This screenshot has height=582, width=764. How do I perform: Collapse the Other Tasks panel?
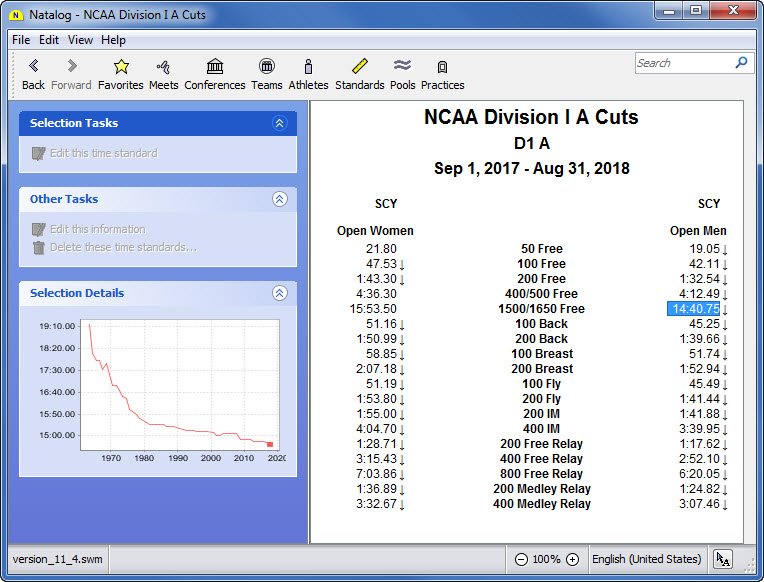(280, 199)
